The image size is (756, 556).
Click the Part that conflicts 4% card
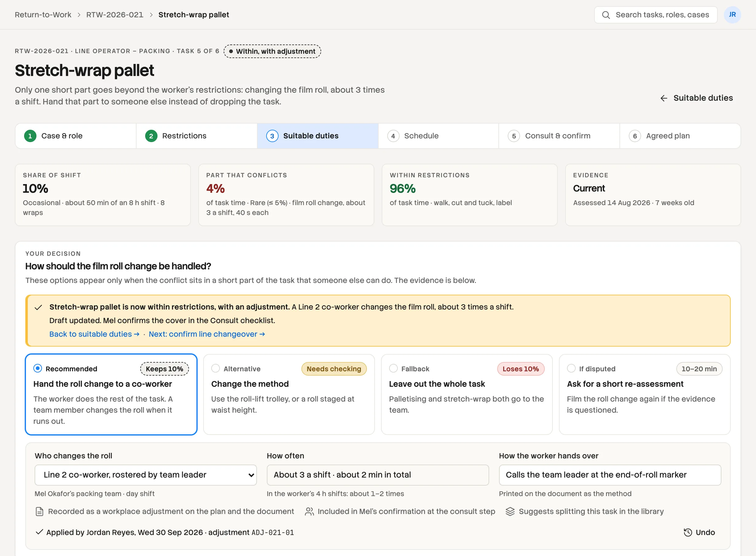pyautogui.click(x=286, y=195)
